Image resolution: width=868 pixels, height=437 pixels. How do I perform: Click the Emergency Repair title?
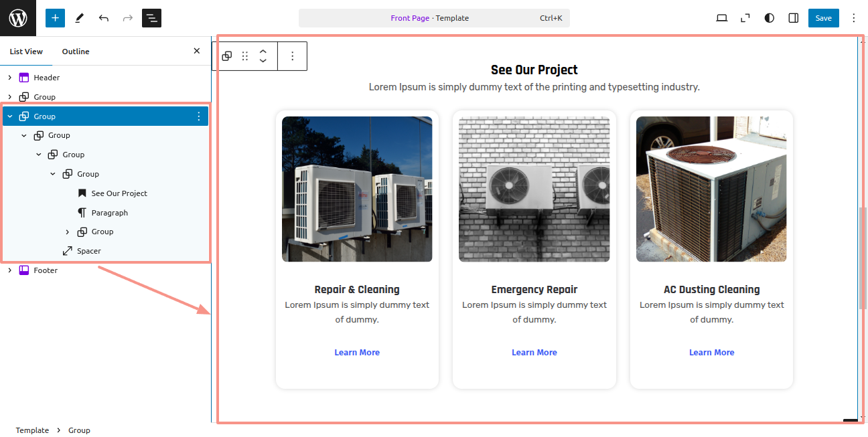(534, 290)
